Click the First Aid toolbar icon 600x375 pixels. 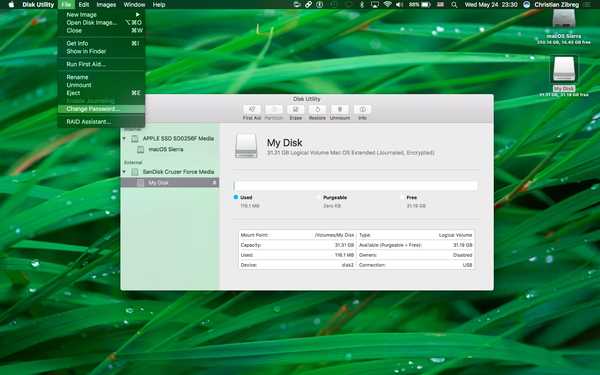[x=252, y=109]
